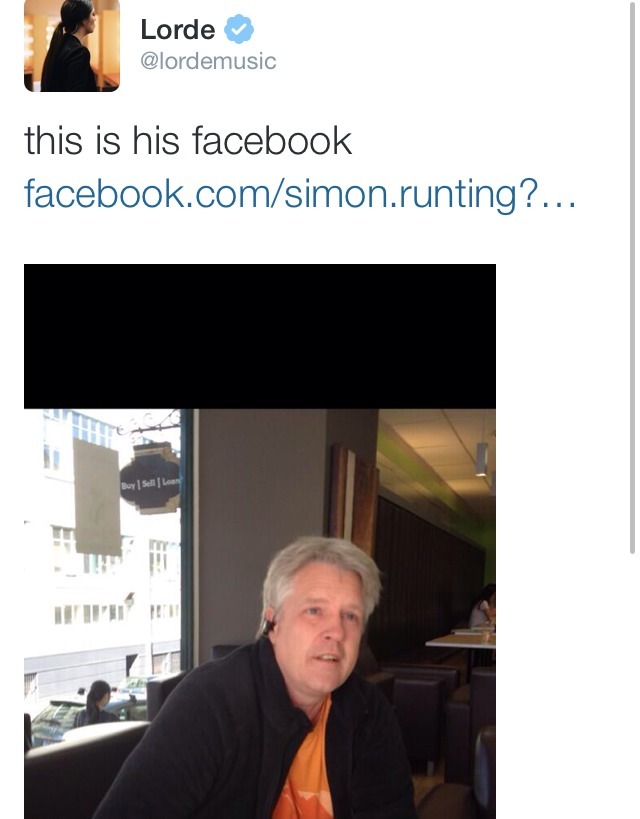
Task: Click the word facebook in the tweet text
Action: click(272, 141)
